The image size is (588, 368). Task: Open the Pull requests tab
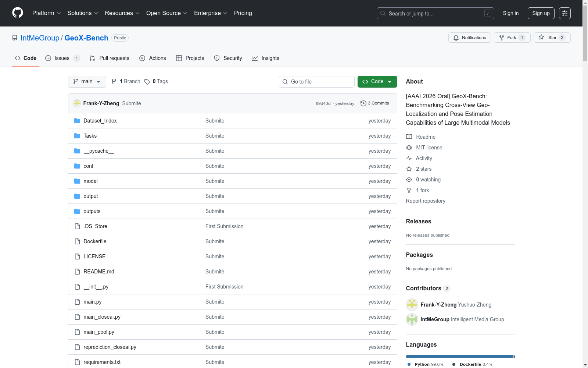pyautogui.click(x=110, y=58)
